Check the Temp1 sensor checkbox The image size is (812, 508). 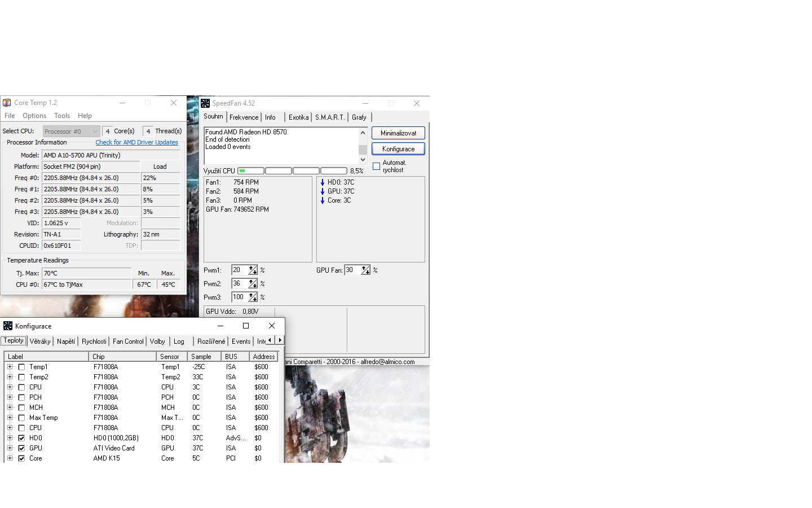click(21, 367)
